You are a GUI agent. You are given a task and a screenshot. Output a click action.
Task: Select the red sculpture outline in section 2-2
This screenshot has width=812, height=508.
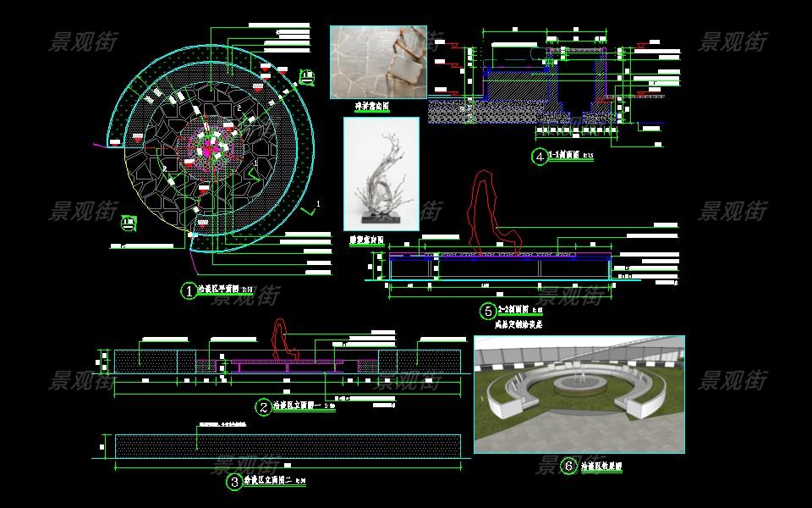click(488, 210)
